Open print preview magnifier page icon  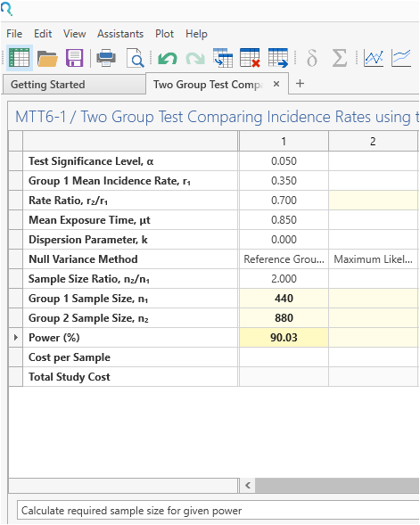point(135,58)
